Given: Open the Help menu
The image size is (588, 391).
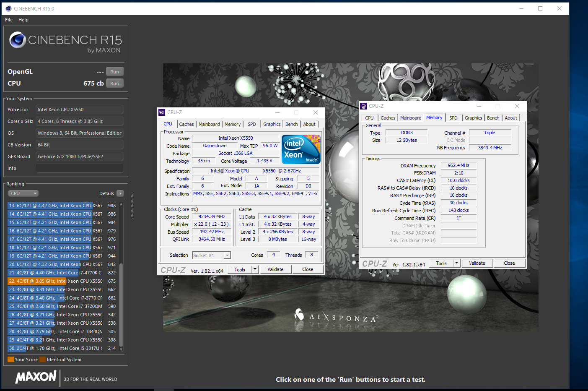Looking at the screenshot, I should 23,20.
